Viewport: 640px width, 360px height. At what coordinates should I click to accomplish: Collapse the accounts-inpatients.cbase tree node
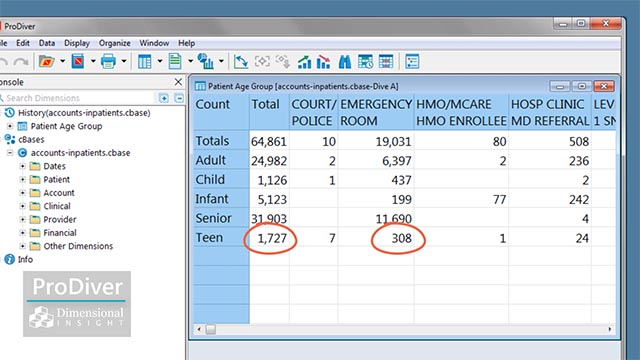[10, 153]
